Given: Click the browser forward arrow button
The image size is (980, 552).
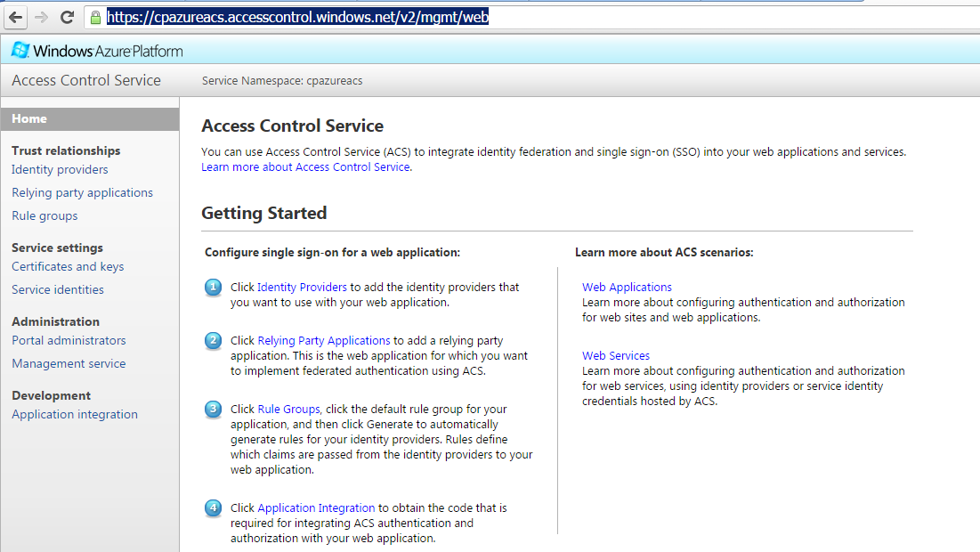Looking at the screenshot, I should [41, 18].
